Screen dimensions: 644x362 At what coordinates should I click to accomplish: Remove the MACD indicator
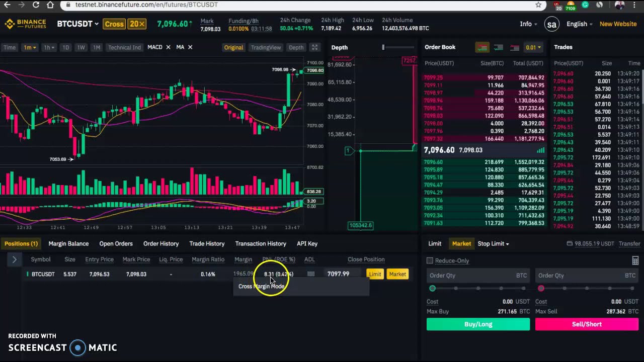tap(168, 47)
